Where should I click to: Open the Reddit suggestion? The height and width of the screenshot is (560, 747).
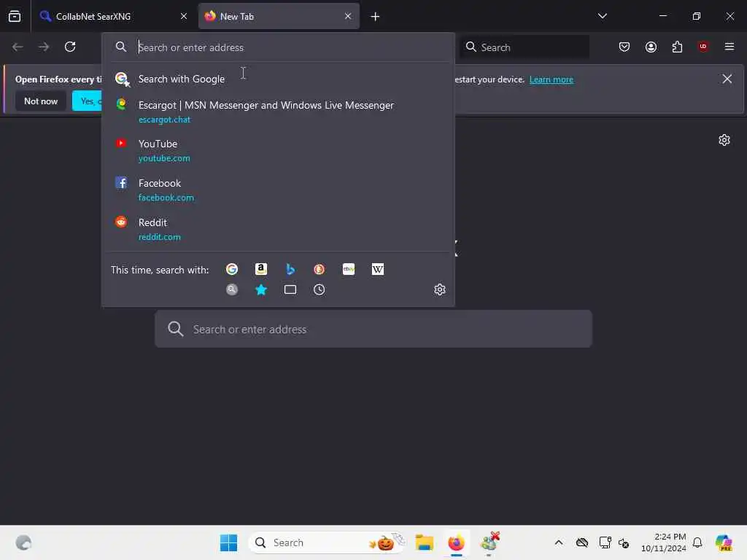[x=279, y=230]
